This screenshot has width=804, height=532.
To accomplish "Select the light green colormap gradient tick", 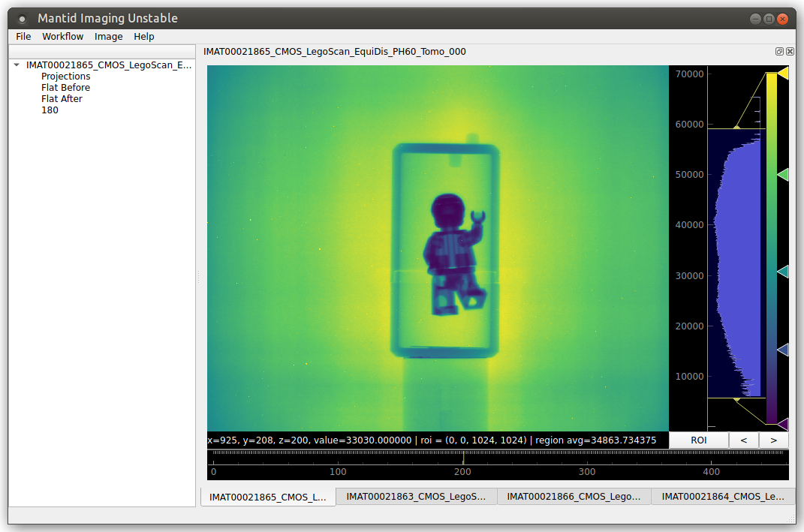I will click(x=783, y=175).
